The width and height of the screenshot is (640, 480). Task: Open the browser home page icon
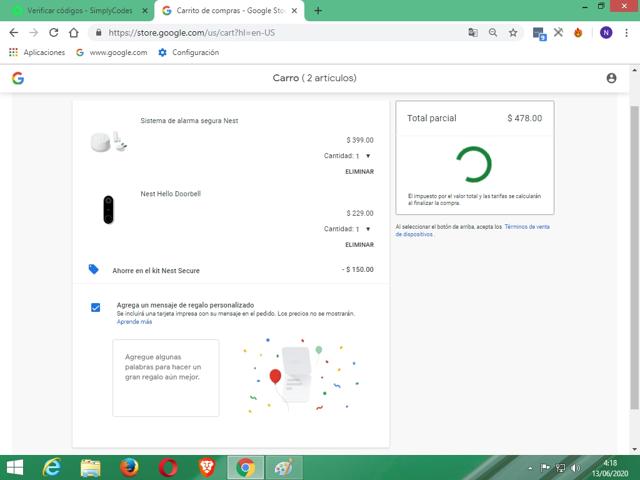(73, 33)
